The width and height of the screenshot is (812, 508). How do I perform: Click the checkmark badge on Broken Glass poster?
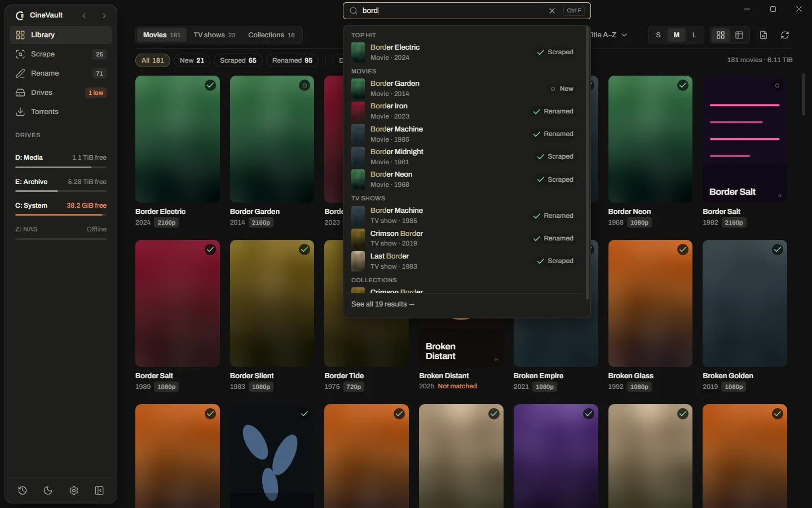click(683, 249)
